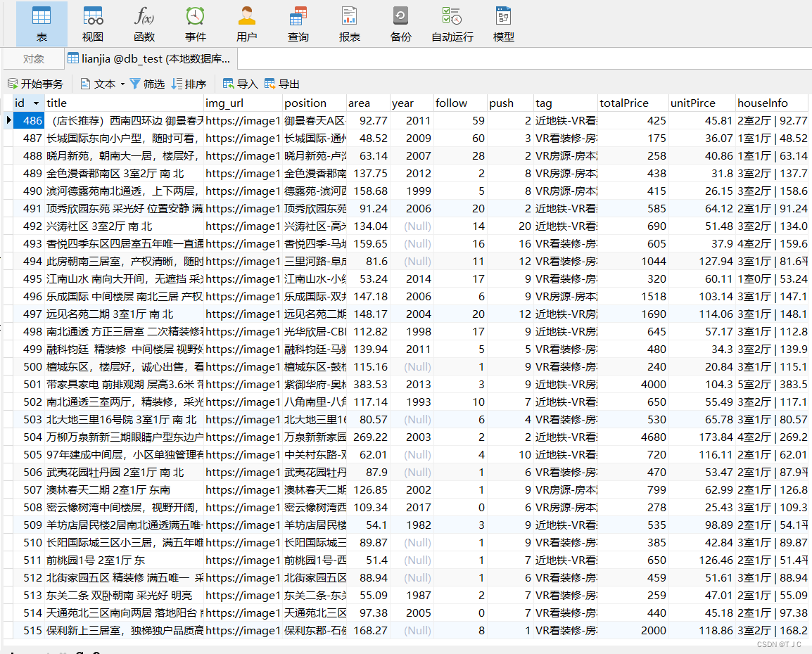Click the 导出 export button

click(282, 84)
